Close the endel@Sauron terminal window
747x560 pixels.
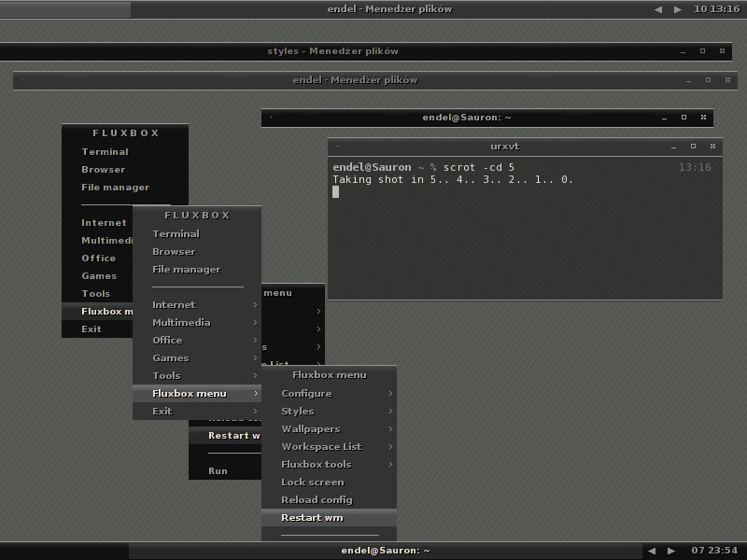[703, 118]
